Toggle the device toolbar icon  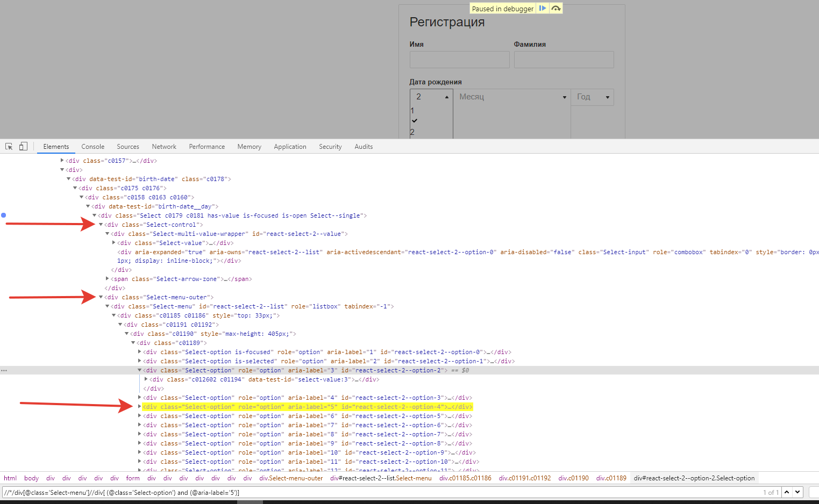pyautogui.click(x=23, y=146)
